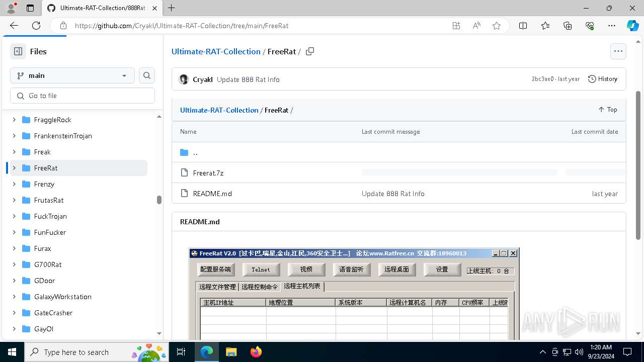644x362 pixels.
Task: Expand the FreeRat folder chevron
Action: click(14, 168)
